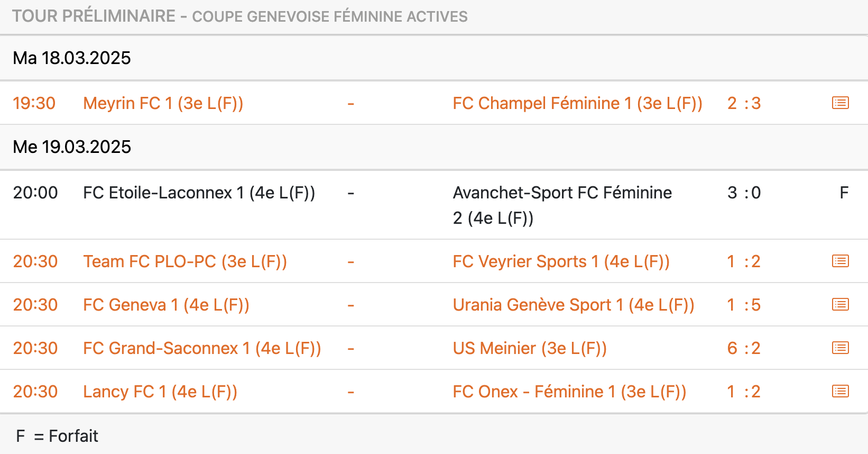Image resolution: width=868 pixels, height=454 pixels.
Task: Open match details icon for FC Geneva game
Action: [840, 304]
